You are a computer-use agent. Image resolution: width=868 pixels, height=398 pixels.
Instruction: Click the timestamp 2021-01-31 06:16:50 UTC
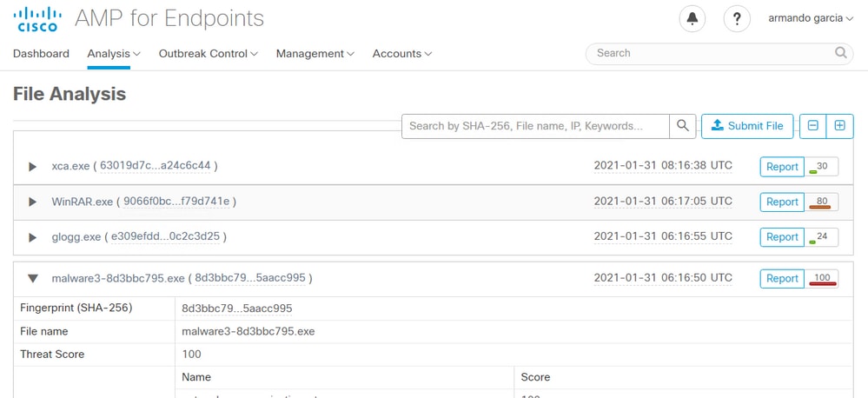click(x=663, y=277)
